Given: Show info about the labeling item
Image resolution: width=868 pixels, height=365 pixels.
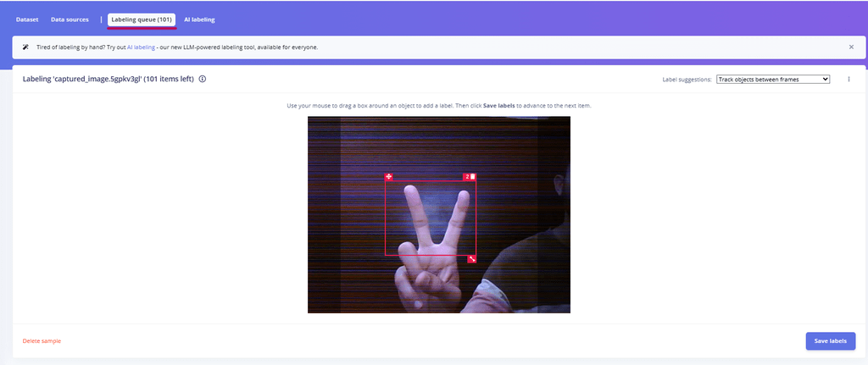Looking at the screenshot, I should 202,79.
